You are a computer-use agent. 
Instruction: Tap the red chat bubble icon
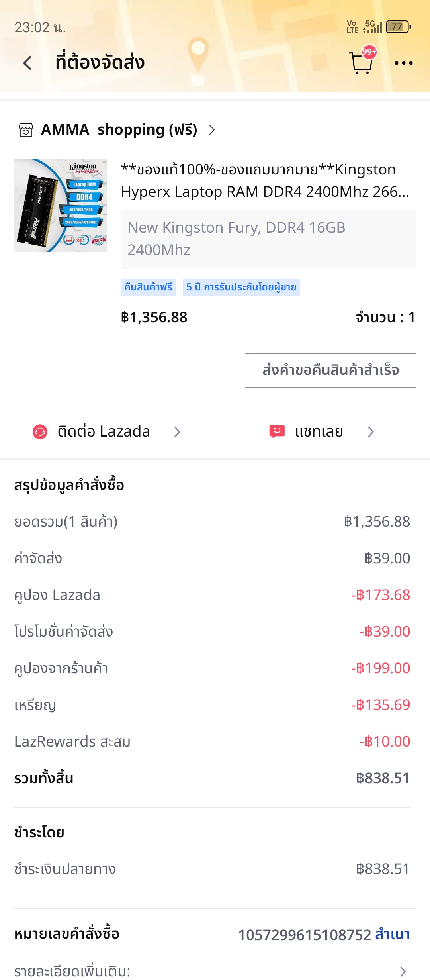(277, 431)
